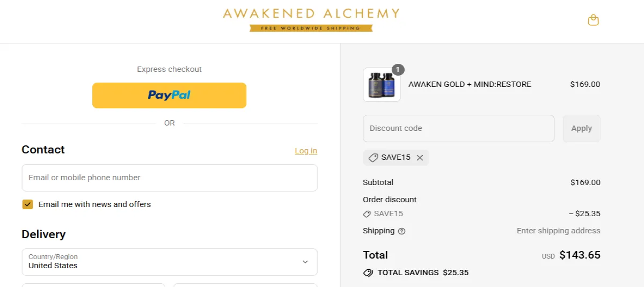Click the chevron arrow in Country selector
The image size is (644, 287).
tap(305, 262)
